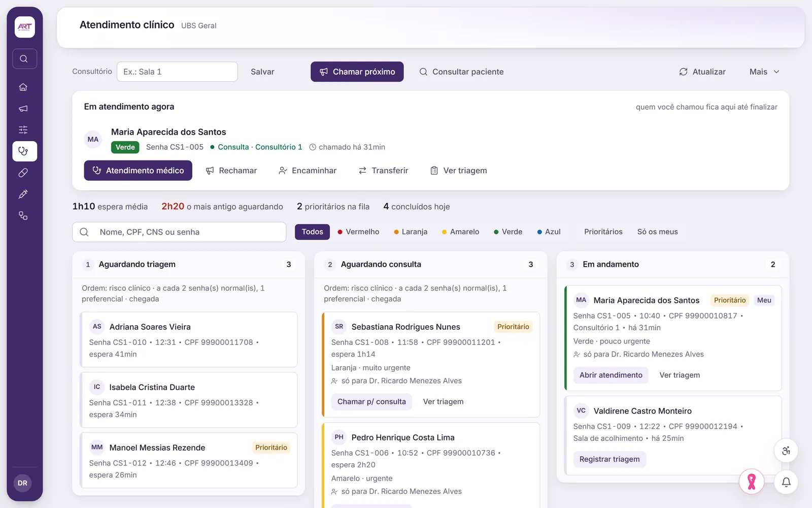Open the sliders settings icon in sidebar
Image resolution: width=812 pixels, height=508 pixels.
[x=23, y=130]
